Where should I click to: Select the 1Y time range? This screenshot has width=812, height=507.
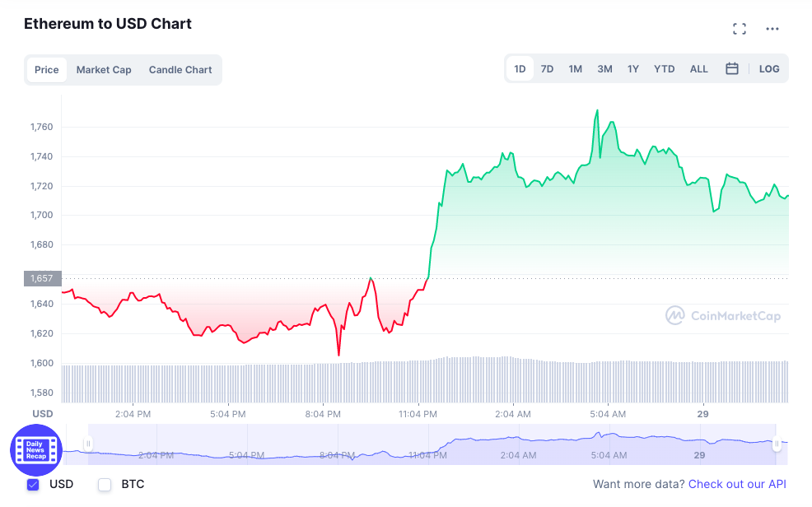[632, 69]
